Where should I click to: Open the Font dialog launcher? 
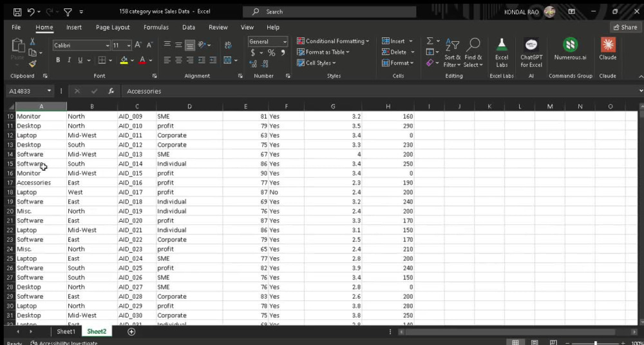[155, 76]
